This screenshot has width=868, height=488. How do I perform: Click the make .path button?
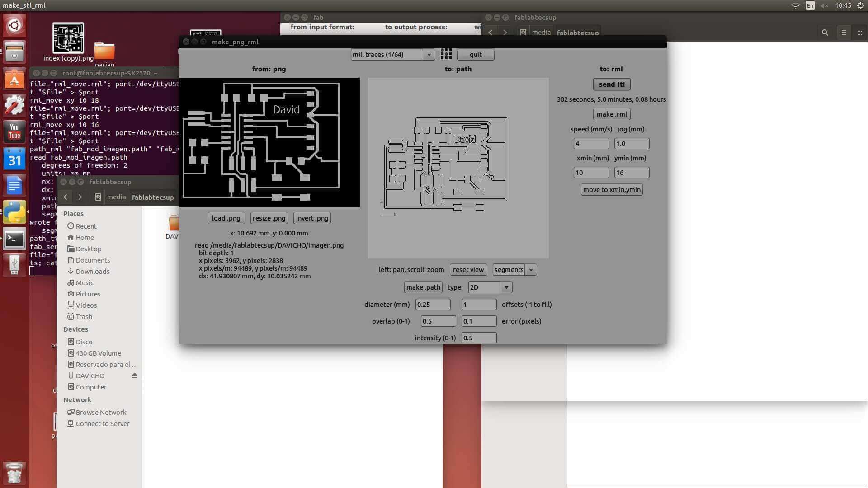(x=423, y=287)
